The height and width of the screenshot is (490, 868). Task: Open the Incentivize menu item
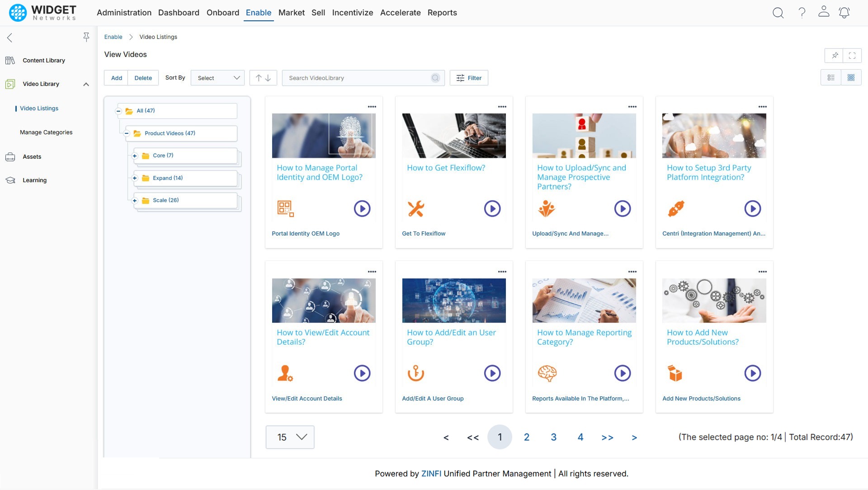pos(353,13)
